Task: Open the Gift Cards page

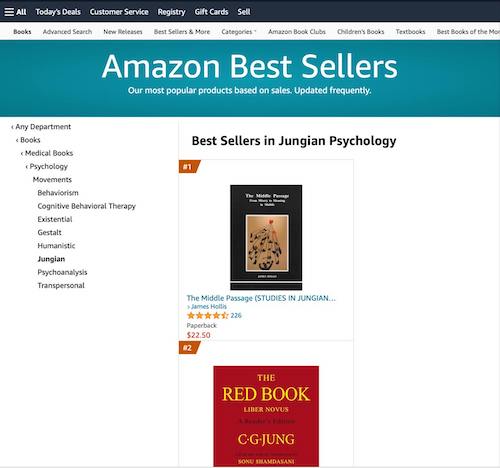Action: (211, 12)
